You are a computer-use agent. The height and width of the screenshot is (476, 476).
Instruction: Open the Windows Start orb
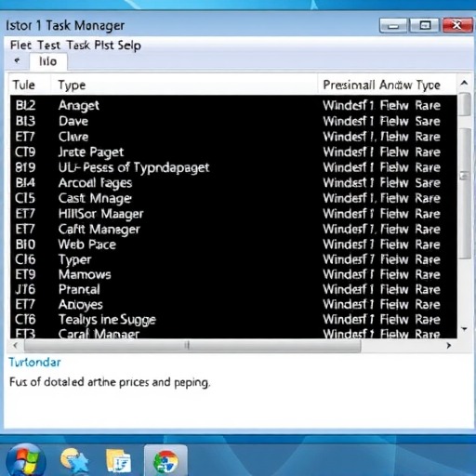(x=25, y=461)
